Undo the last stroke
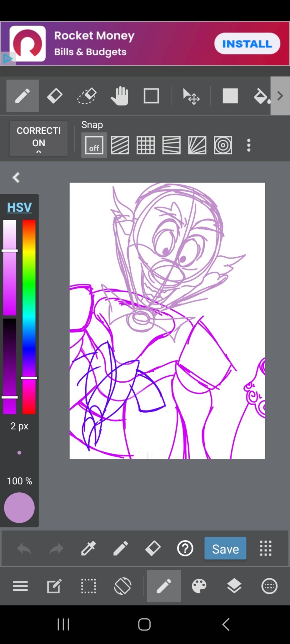This screenshot has height=644, width=290. tap(24, 549)
